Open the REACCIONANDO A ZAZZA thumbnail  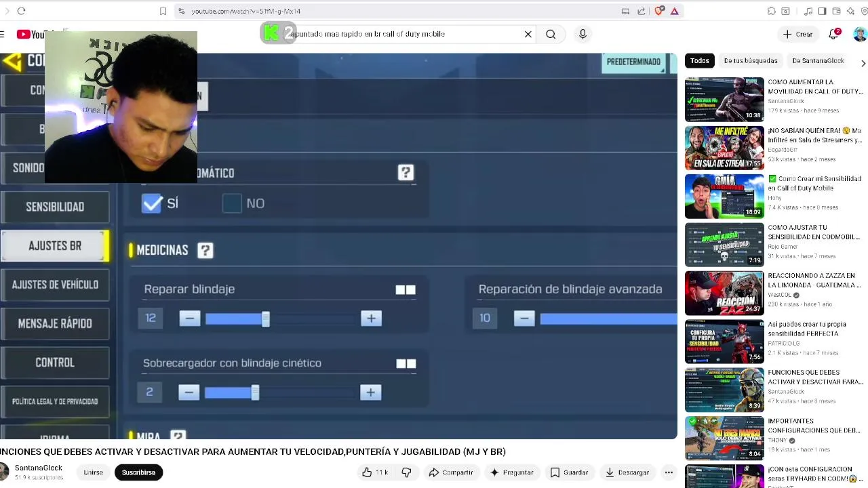pos(724,293)
